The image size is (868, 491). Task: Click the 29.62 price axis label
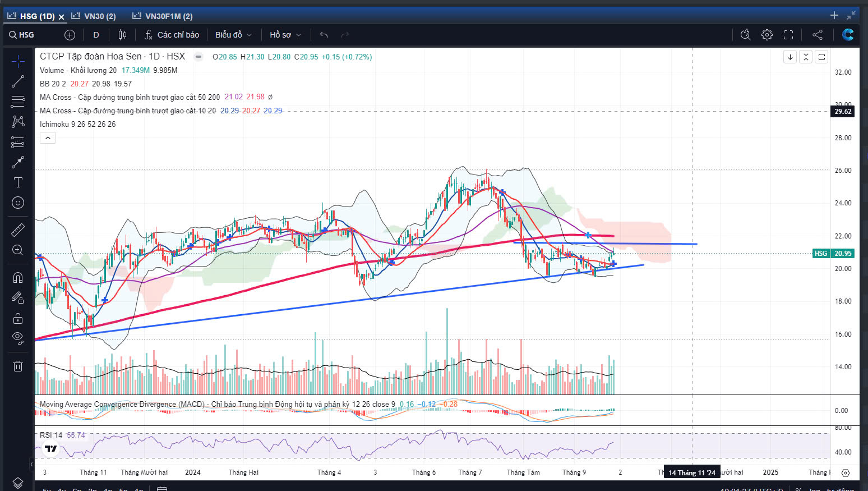843,112
